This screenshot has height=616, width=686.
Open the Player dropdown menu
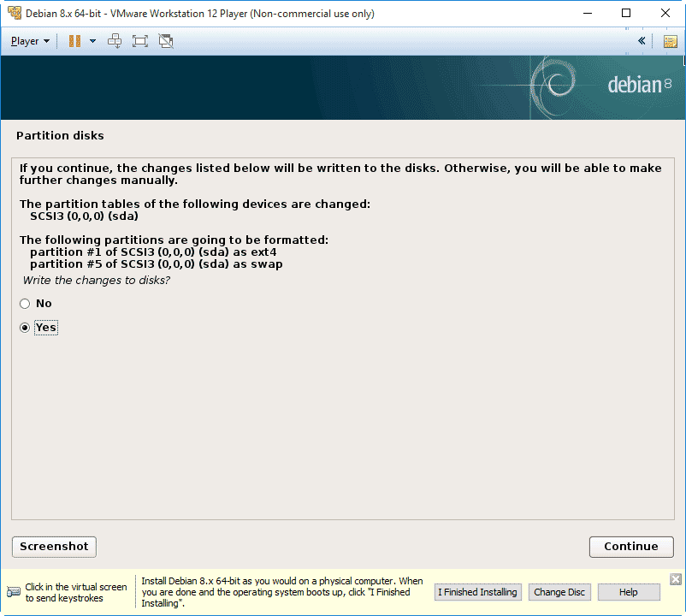click(x=30, y=41)
